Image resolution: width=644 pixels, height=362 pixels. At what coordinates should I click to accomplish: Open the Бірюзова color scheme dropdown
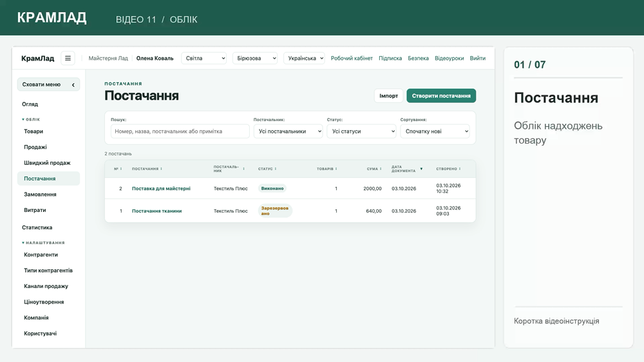click(255, 59)
